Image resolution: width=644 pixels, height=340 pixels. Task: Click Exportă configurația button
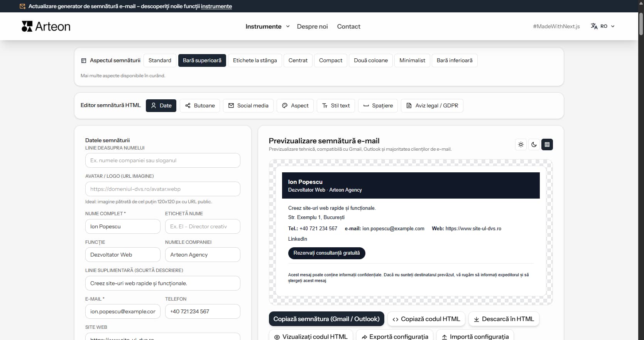click(395, 336)
